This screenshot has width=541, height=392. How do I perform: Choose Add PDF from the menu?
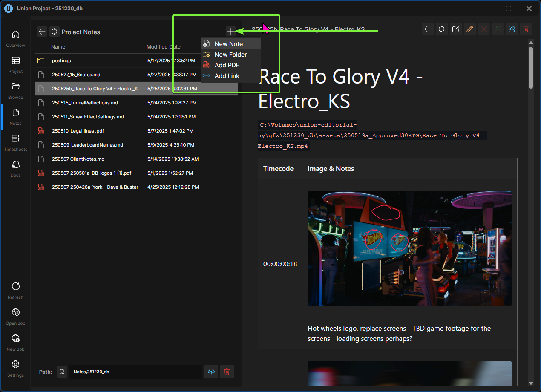tap(230, 65)
